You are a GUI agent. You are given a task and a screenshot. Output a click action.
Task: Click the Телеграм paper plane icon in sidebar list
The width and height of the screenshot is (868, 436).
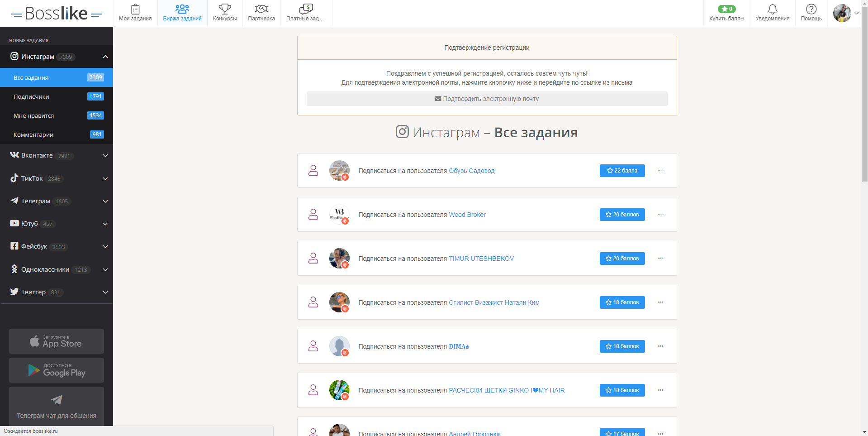(x=14, y=201)
